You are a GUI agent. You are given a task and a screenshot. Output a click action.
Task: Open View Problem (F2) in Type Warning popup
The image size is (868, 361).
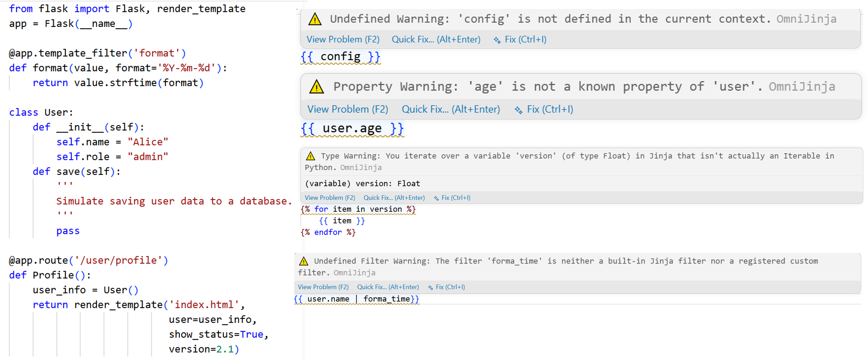pos(330,198)
